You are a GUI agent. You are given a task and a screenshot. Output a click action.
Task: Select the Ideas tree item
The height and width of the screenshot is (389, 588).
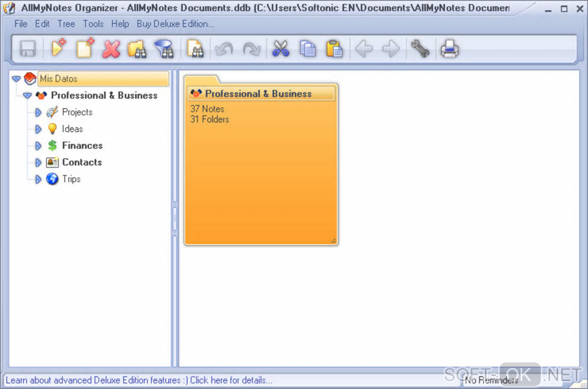[73, 129]
